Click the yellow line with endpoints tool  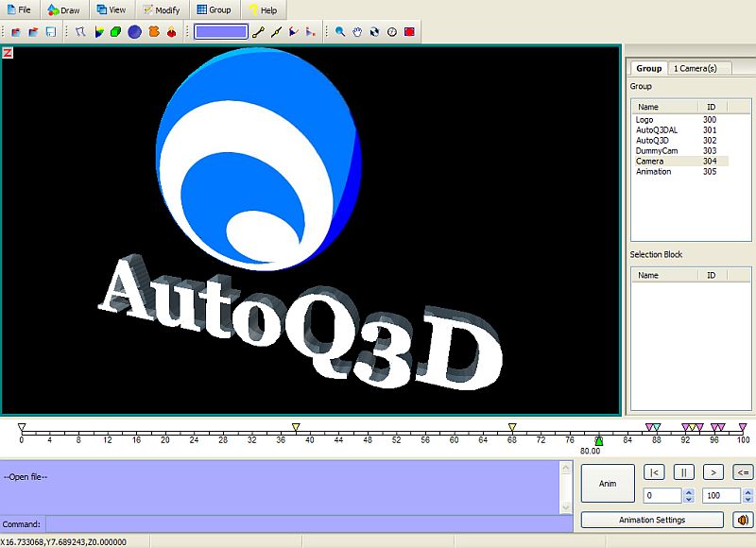click(x=258, y=32)
